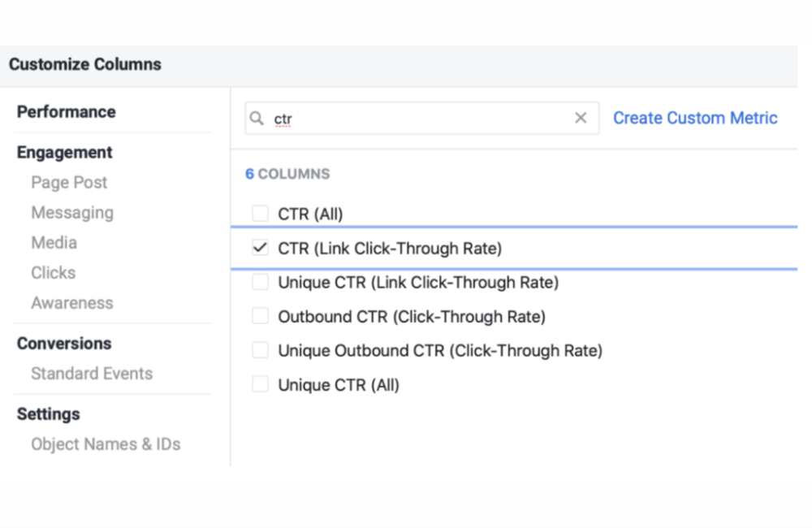The width and height of the screenshot is (812, 528).
Task: Select the Performance category
Action: click(x=67, y=112)
